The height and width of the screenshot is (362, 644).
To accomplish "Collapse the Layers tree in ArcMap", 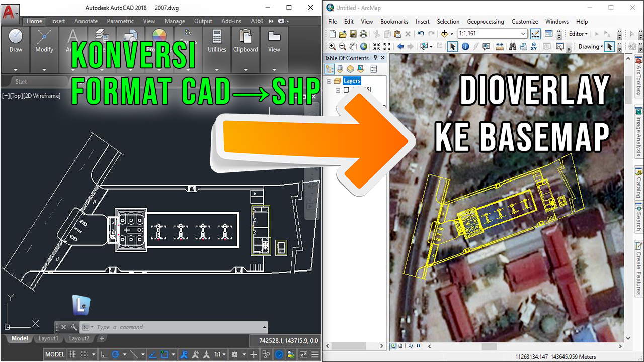I will [x=329, y=81].
